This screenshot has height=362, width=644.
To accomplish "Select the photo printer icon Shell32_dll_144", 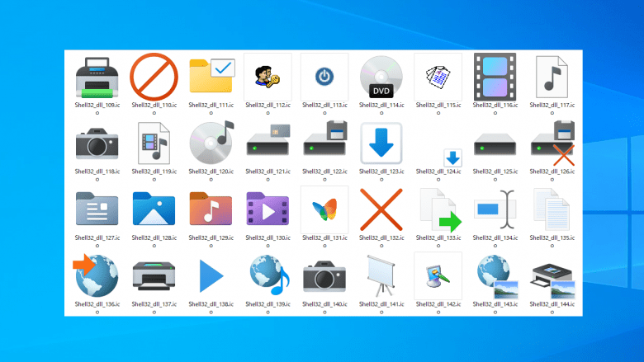I will tap(553, 281).
